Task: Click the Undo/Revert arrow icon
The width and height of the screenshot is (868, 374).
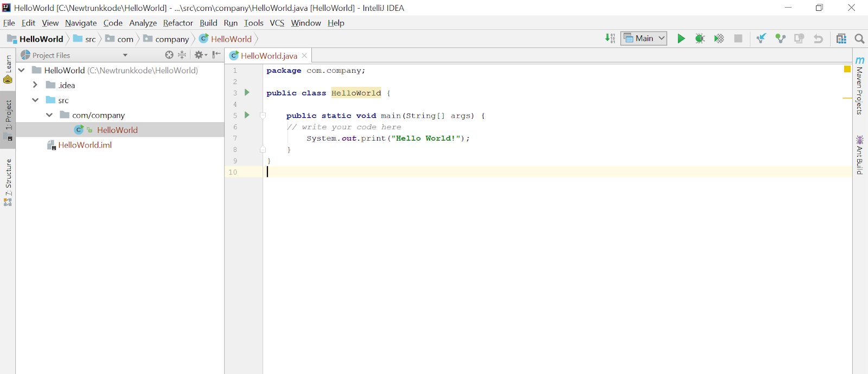Action: click(818, 39)
